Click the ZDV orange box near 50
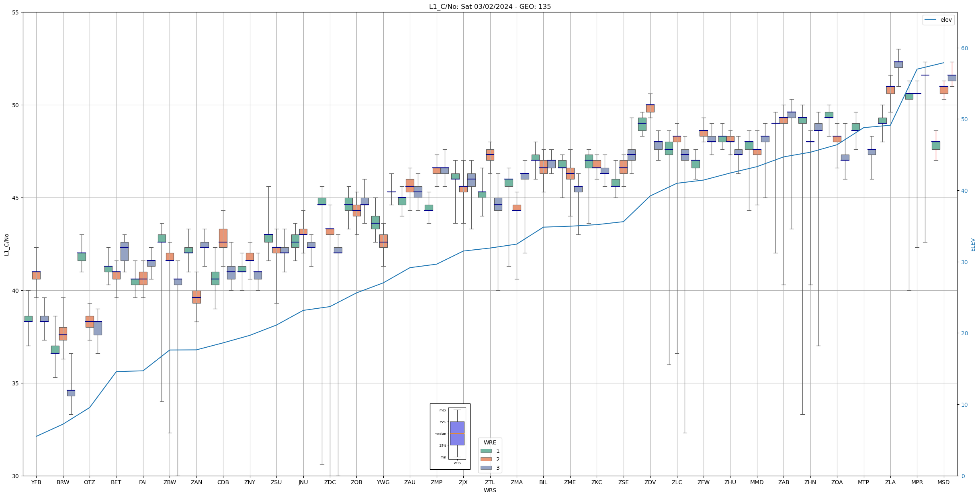The image size is (980, 497). [650, 108]
